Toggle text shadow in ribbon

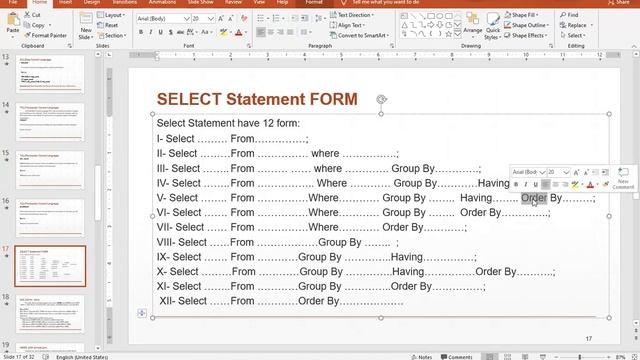click(x=171, y=32)
